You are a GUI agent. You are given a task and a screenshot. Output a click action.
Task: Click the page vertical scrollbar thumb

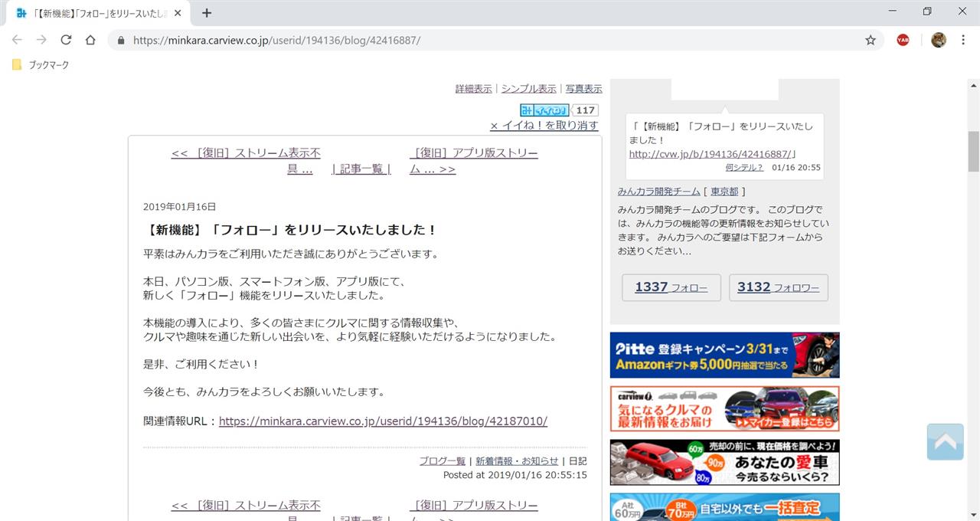pyautogui.click(x=974, y=152)
